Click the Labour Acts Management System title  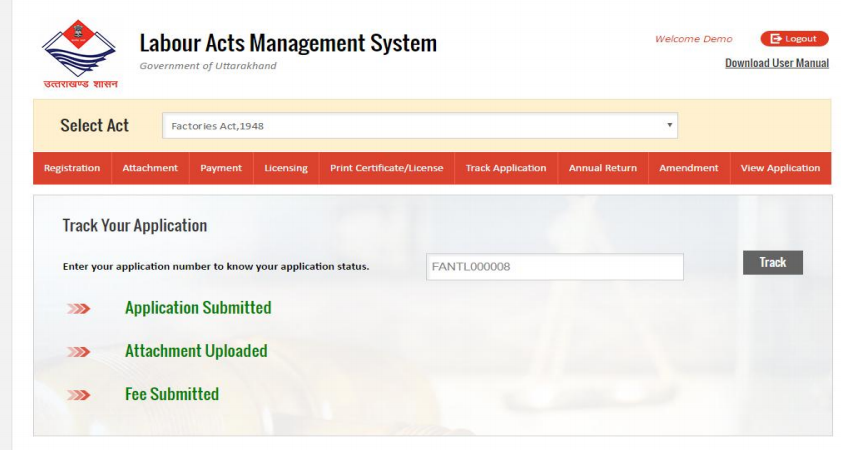coord(288,43)
